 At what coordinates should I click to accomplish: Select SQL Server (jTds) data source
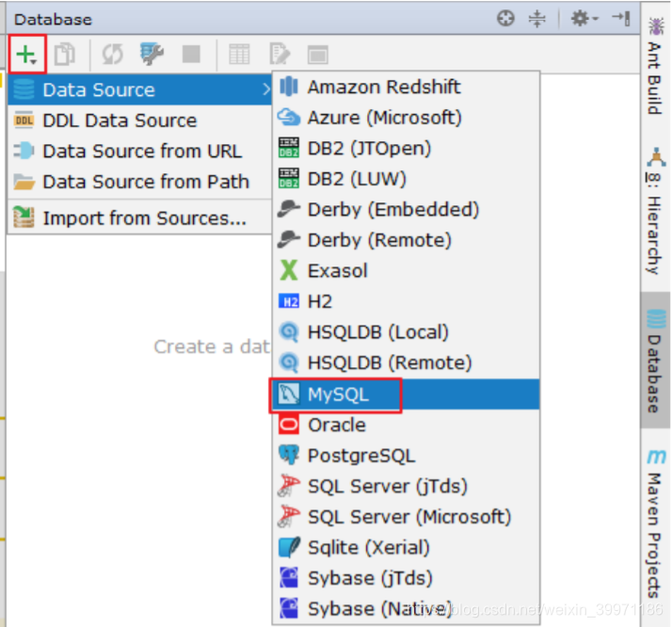pos(406,487)
